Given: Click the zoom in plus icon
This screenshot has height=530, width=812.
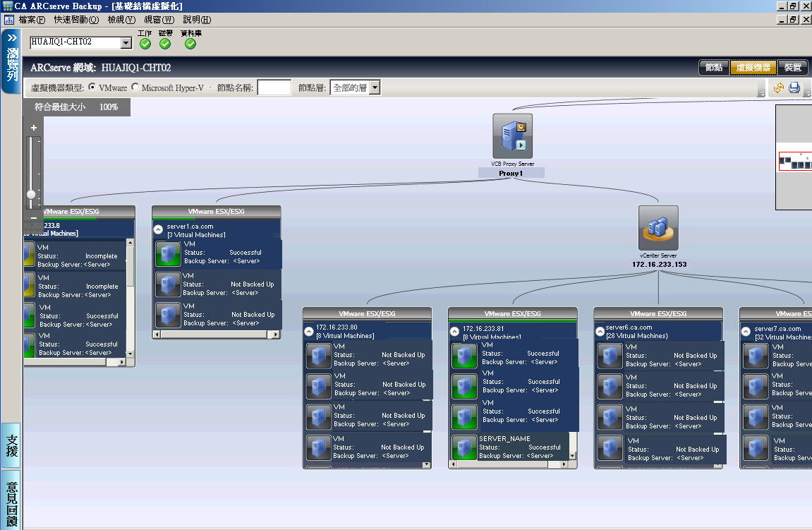Looking at the screenshot, I should [34, 128].
